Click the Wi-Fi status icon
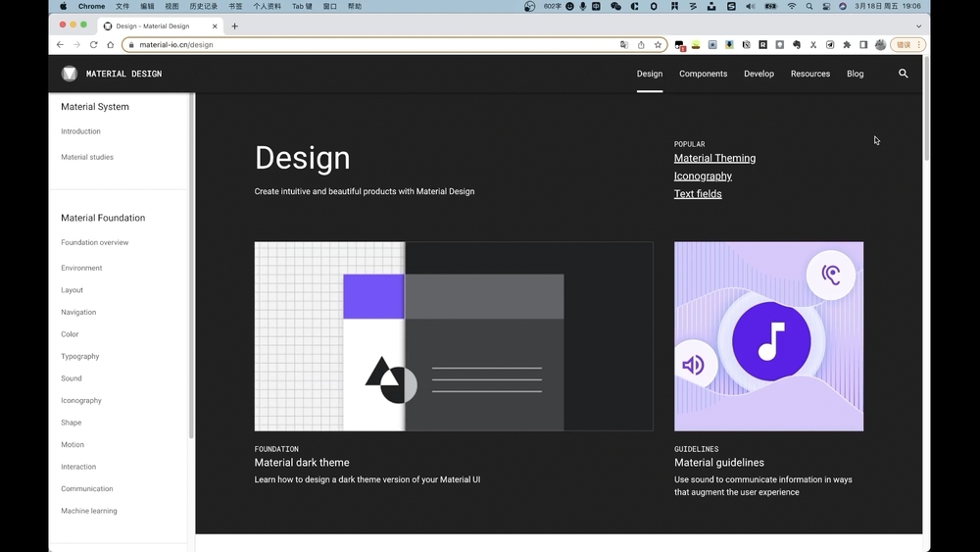Viewport: 980px width, 552px height. [792, 6]
